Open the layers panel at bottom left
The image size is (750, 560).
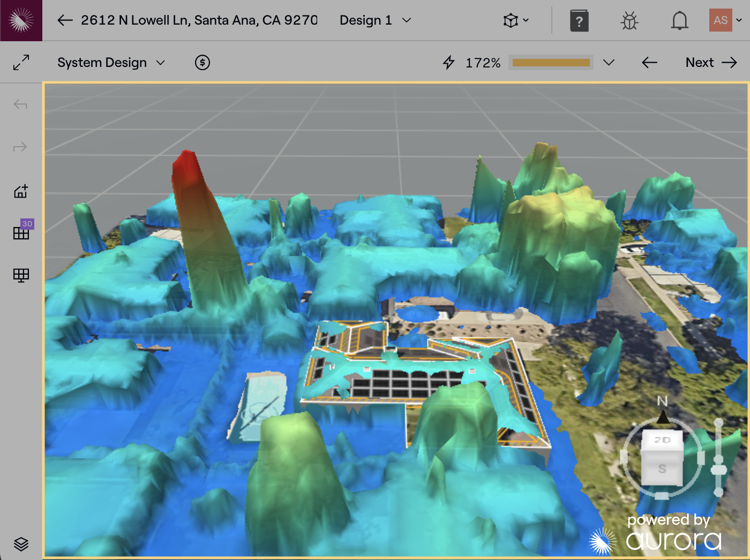[x=20, y=544]
